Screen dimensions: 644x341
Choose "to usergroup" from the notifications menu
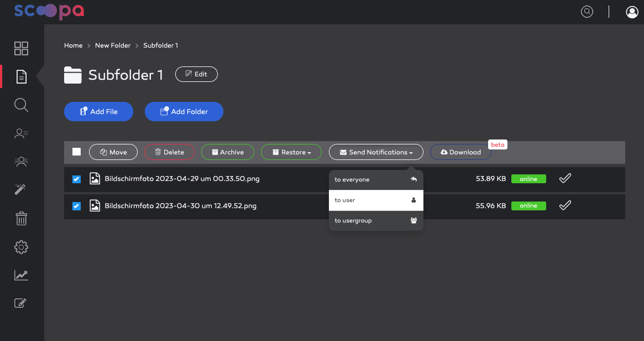pyautogui.click(x=376, y=221)
